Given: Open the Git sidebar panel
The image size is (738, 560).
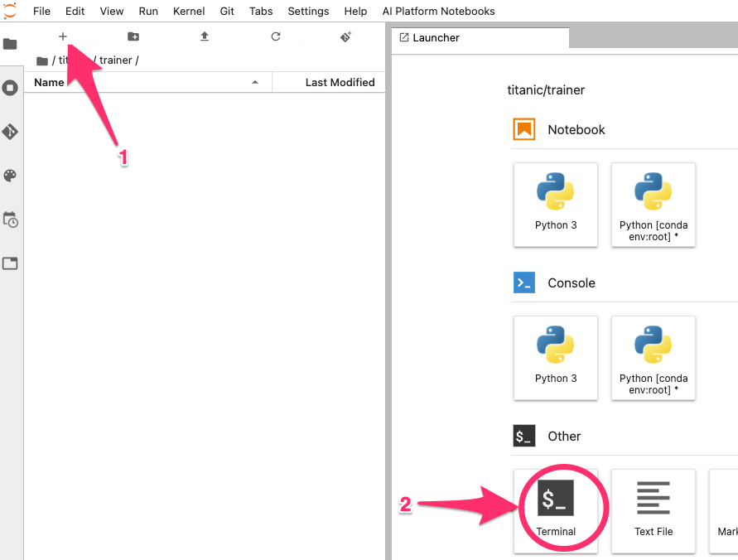Looking at the screenshot, I should (10, 132).
